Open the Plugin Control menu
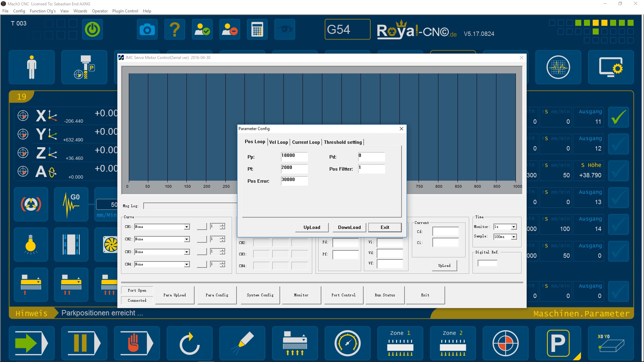644x362 pixels. [x=125, y=11]
